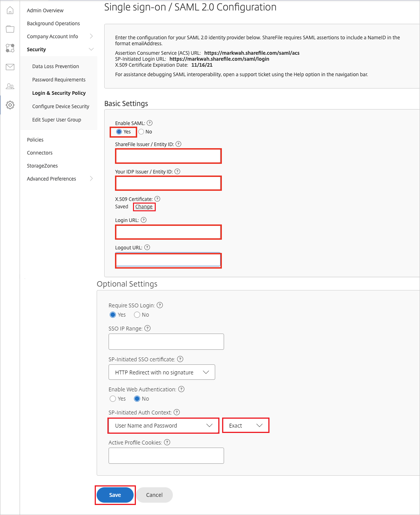The height and width of the screenshot is (515, 420).
Task: Click the Change link for X.509 Certificate
Action: click(144, 206)
